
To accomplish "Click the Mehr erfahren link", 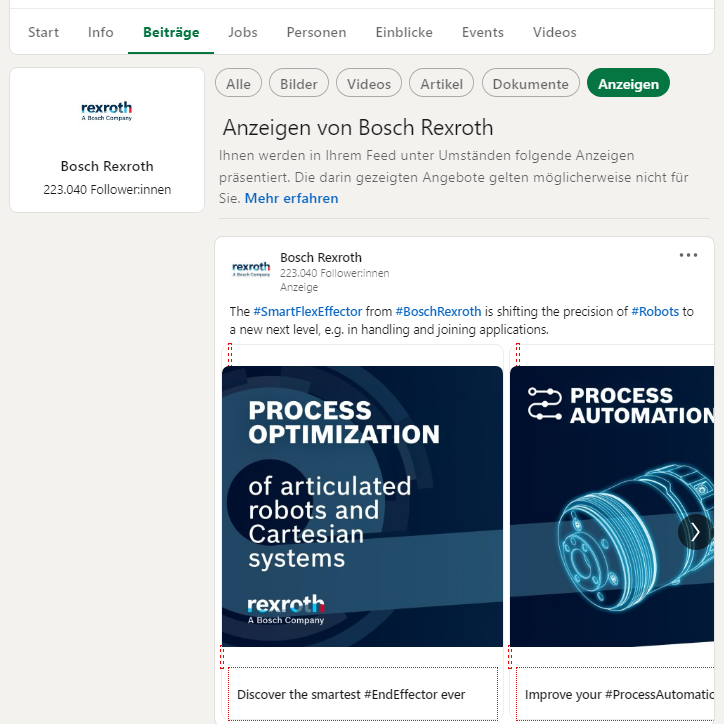I will (x=291, y=199).
